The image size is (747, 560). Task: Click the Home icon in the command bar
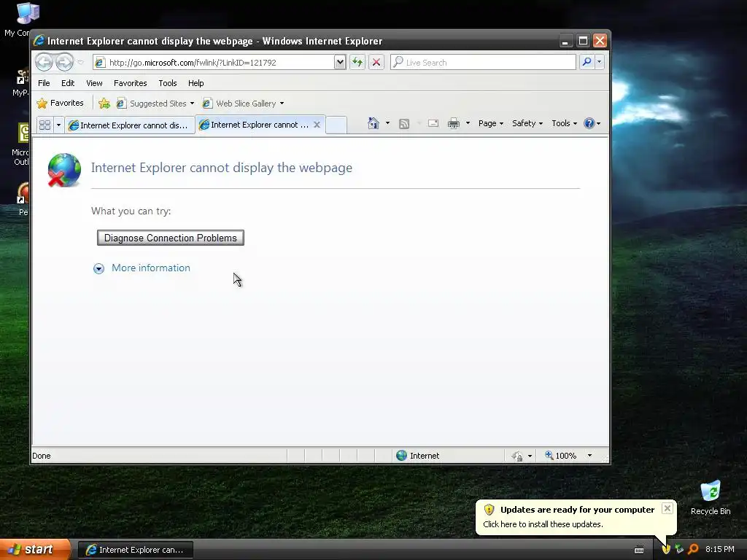[373, 123]
